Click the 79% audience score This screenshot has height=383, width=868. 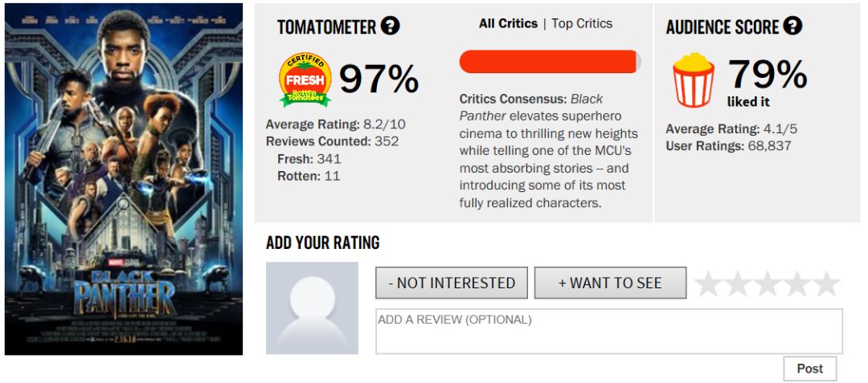coord(768,75)
